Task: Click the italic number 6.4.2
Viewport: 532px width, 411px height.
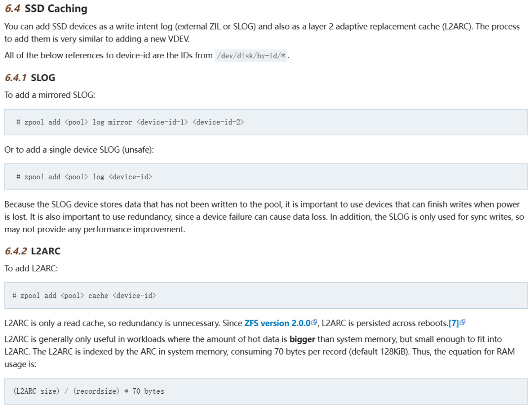Action: pos(15,251)
